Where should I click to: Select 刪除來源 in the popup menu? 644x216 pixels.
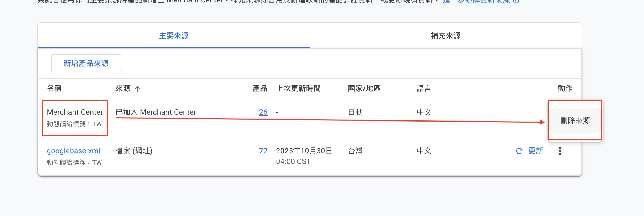[x=575, y=121]
